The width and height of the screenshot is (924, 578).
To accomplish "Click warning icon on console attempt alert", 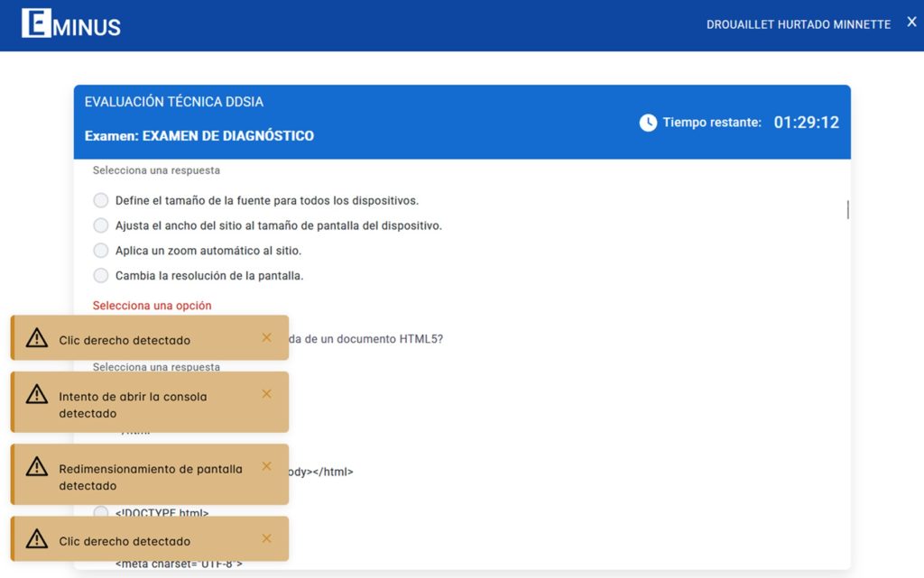I will (x=36, y=394).
